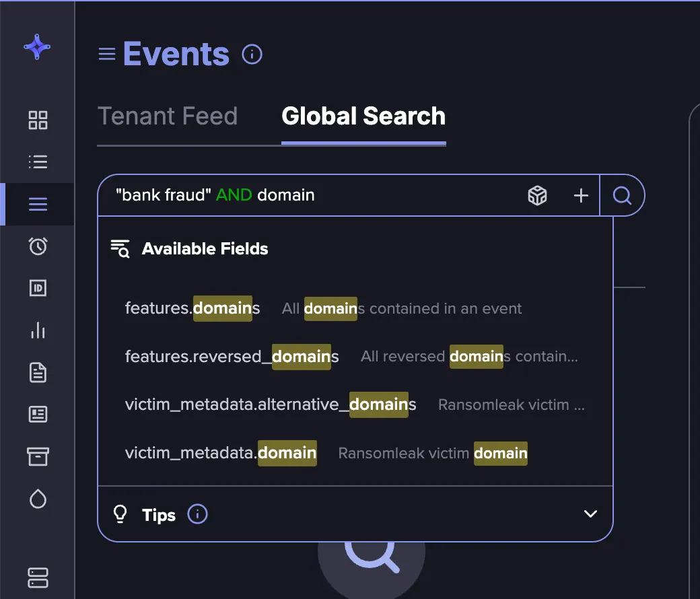Click the archive box sidebar icon
The height and width of the screenshot is (599, 700).
coord(38,456)
